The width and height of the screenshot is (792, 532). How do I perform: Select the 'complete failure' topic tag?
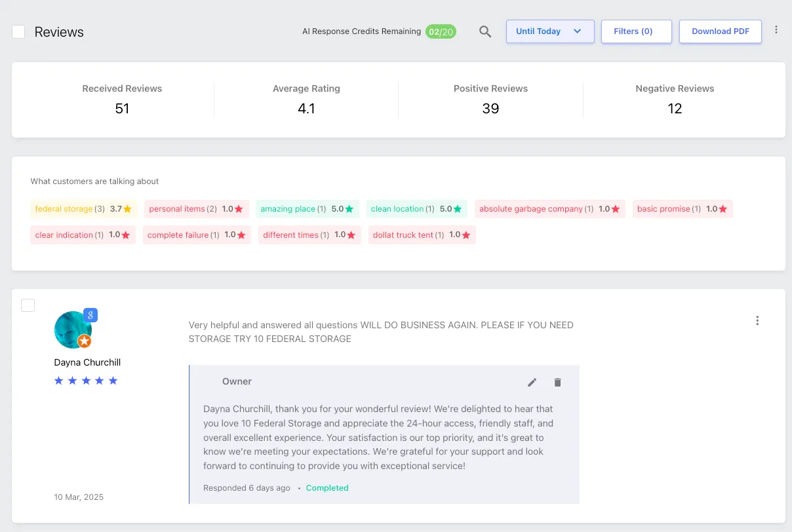coord(197,235)
